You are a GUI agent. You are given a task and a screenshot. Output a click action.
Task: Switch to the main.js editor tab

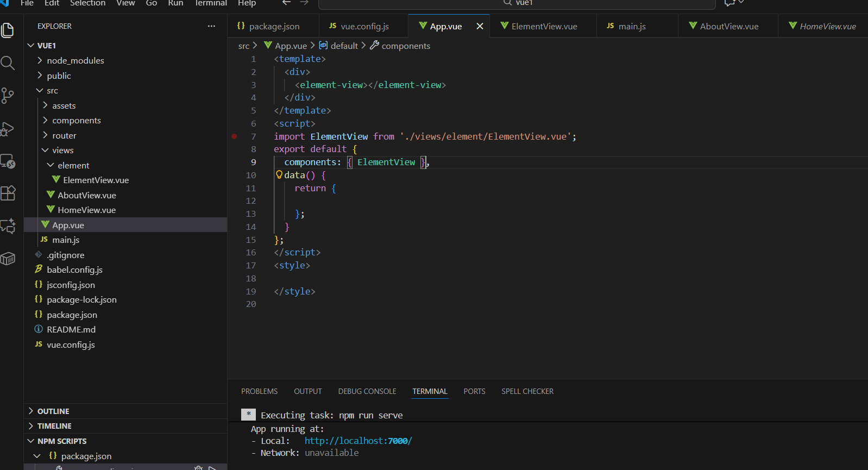(x=637, y=26)
